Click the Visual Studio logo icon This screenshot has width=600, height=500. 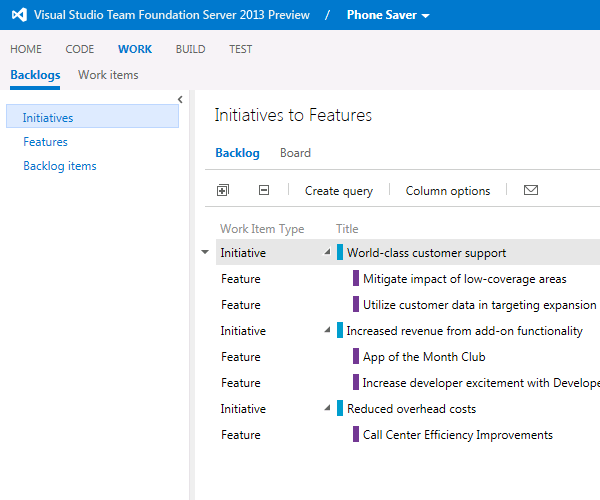[x=20, y=15]
